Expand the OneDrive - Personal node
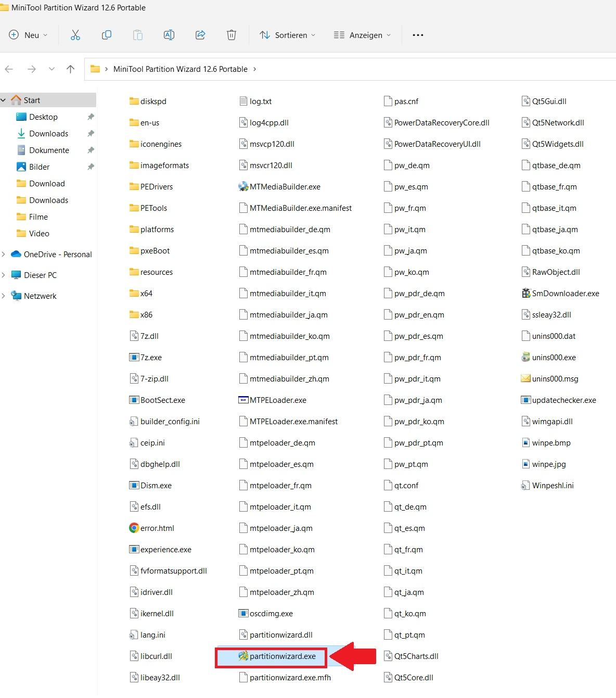This screenshot has height=698, width=616. click(x=4, y=254)
